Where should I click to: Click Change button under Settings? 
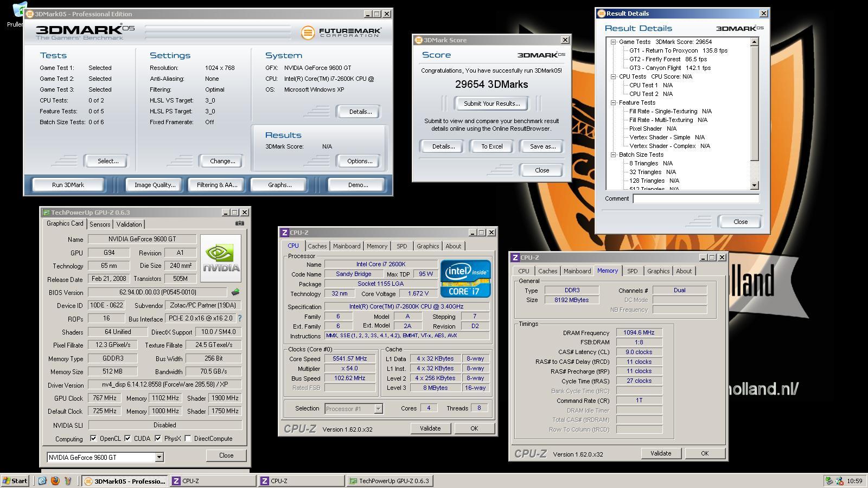click(222, 161)
